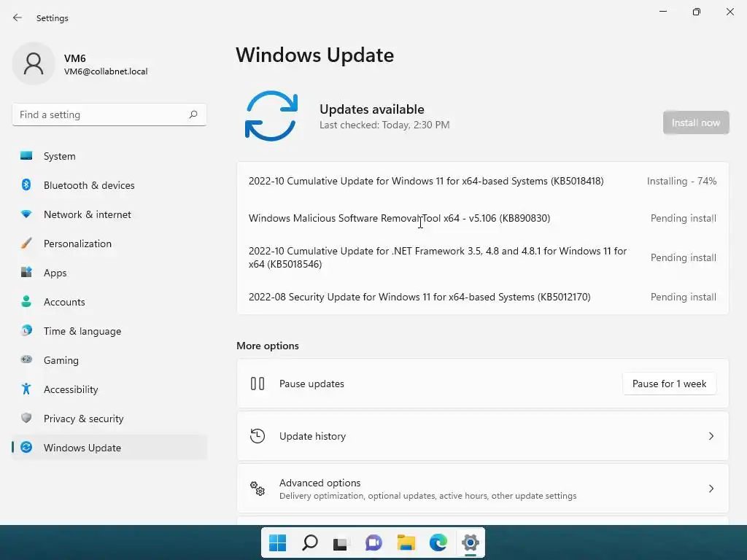This screenshot has width=747, height=560.
Task: Open the Windows Start menu
Action: tap(277, 542)
